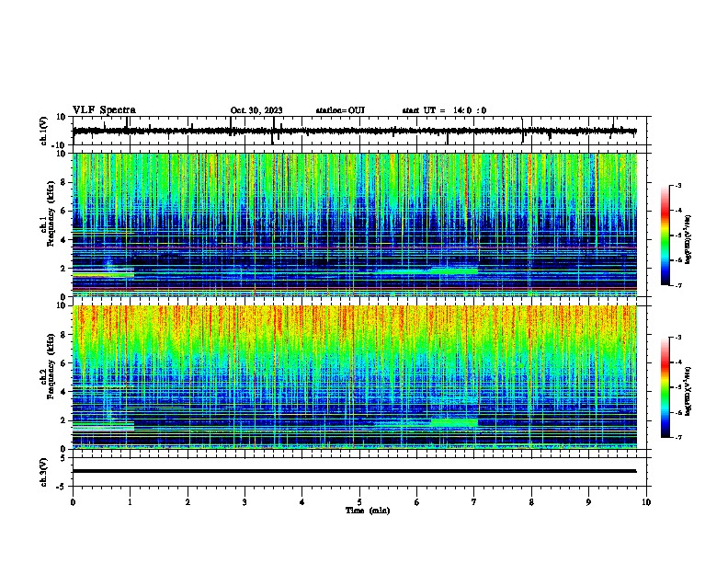The image size is (728, 563).
Task: Click the ch.1 colorbar unit label log(PSD)
Action: [x=688, y=240]
